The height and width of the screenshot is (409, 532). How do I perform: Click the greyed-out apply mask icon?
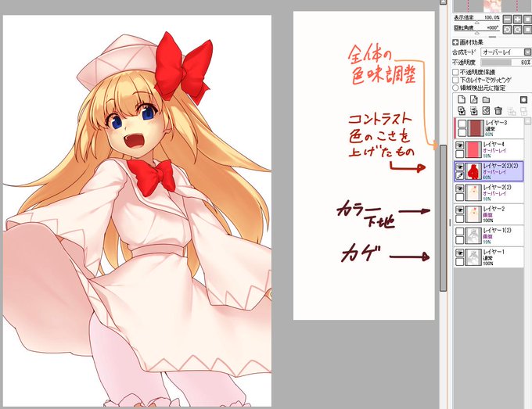[512, 111]
